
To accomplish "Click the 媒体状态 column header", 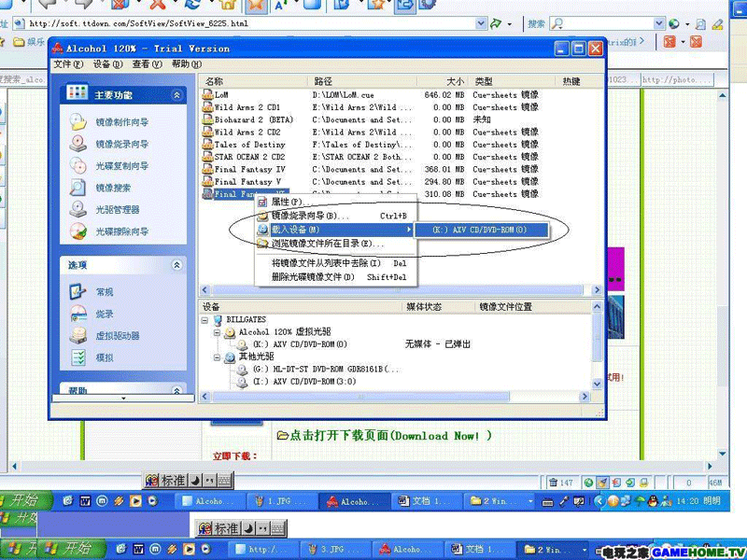I will (x=438, y=307).
